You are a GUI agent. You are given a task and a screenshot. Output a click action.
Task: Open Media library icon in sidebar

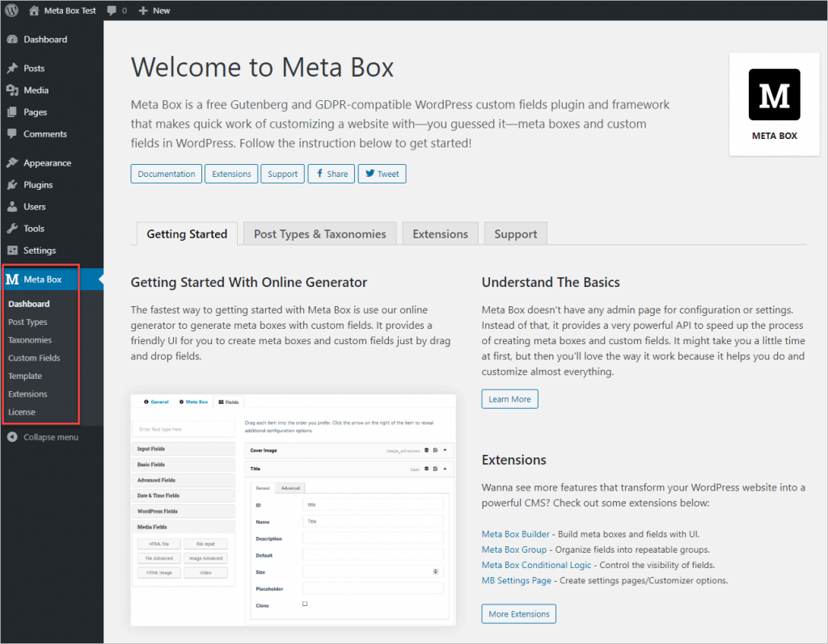[12, 90]
